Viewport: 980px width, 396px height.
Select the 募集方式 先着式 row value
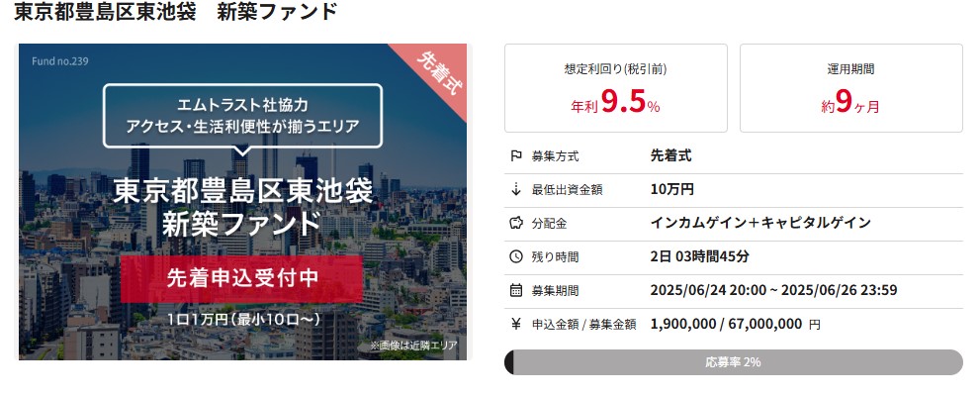tap(671, 156)
